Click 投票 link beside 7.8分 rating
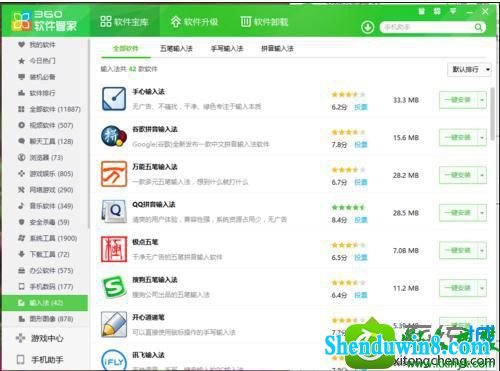This screenshot has width=500, height=371. point(361,144)
